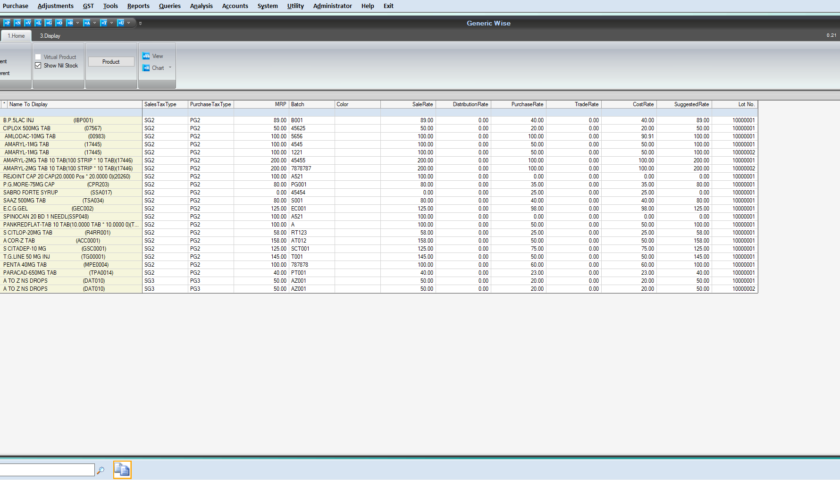Click the quick-access icon labeled A
Screen dimensions: 840x480
(x=86, y=23)
